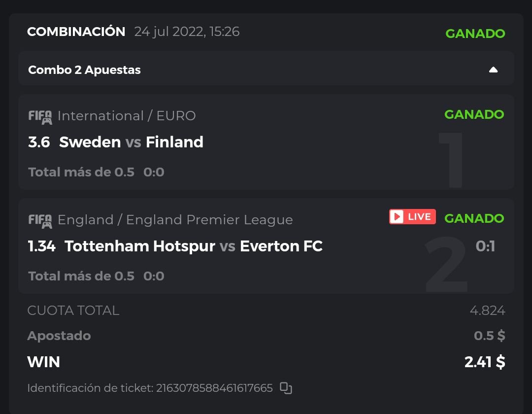
Task: Click the WIN amount 2.41 $
Action: pos(484,362)
